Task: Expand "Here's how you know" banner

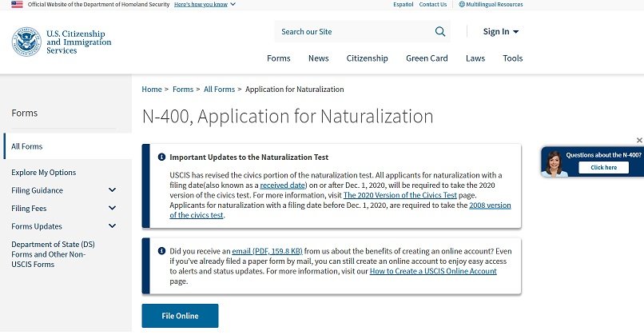Action: tap(204, 4)
